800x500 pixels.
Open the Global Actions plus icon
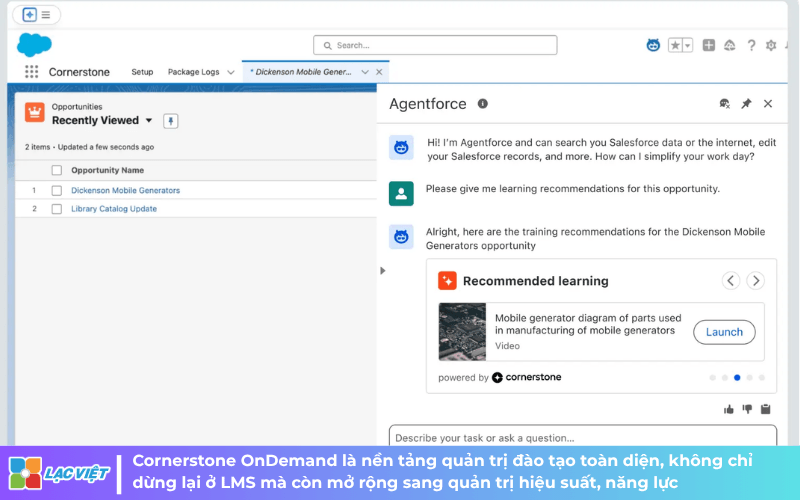pyautogui.click(x=709, y=45)
